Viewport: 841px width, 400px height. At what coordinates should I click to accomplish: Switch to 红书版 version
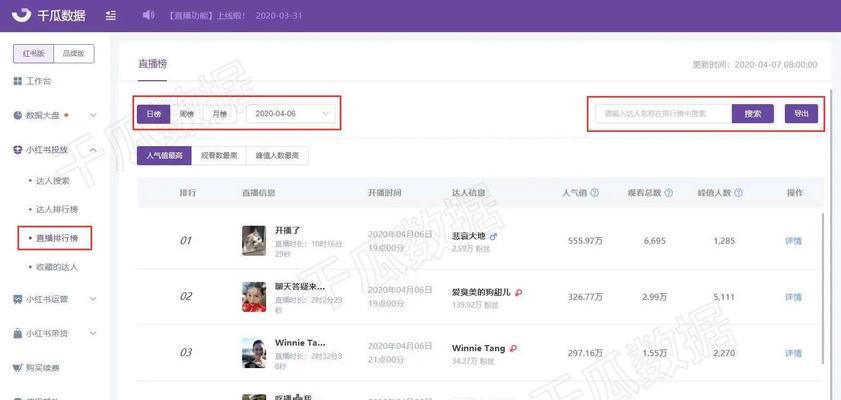point(34,54)
